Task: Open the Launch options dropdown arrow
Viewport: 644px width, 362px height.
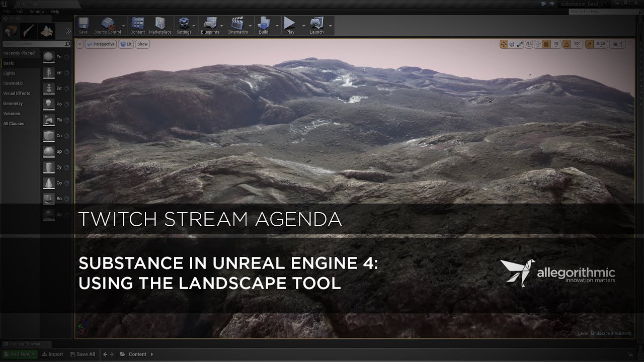Action: [x=330, y=26]
